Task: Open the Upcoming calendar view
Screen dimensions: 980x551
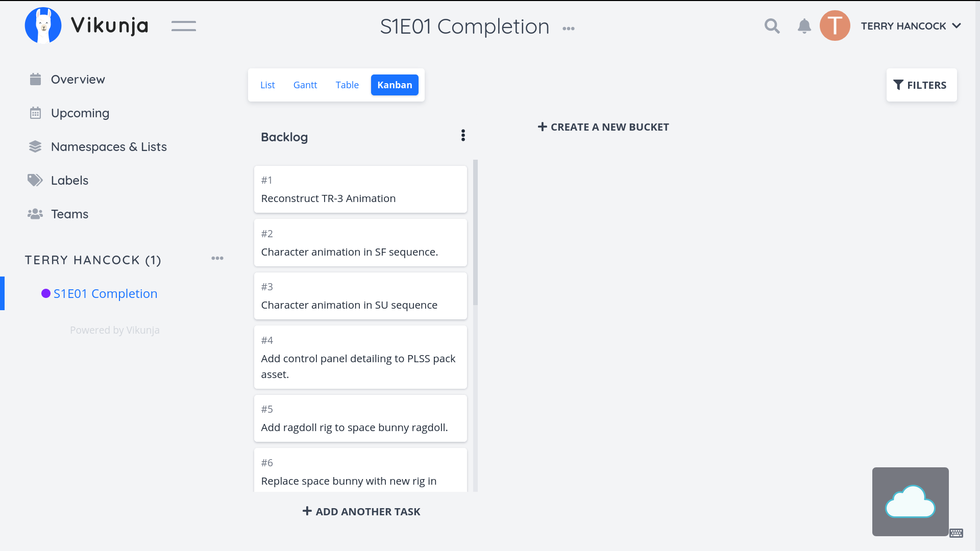Action: click(x=80, y=113)
